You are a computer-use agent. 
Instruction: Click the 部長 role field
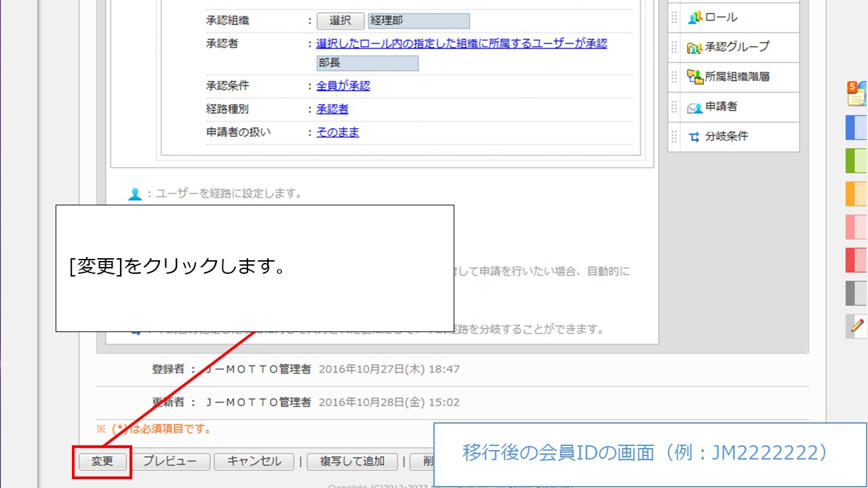coord(367,63)
